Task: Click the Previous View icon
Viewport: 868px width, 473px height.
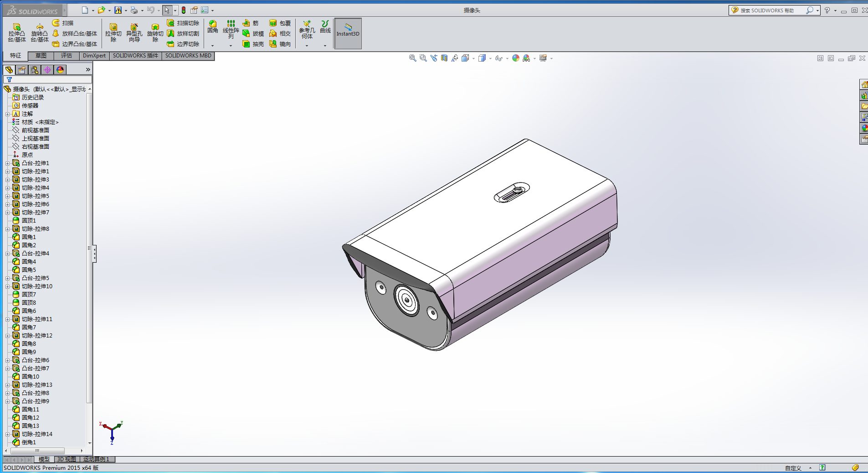Action: point(433,58)
